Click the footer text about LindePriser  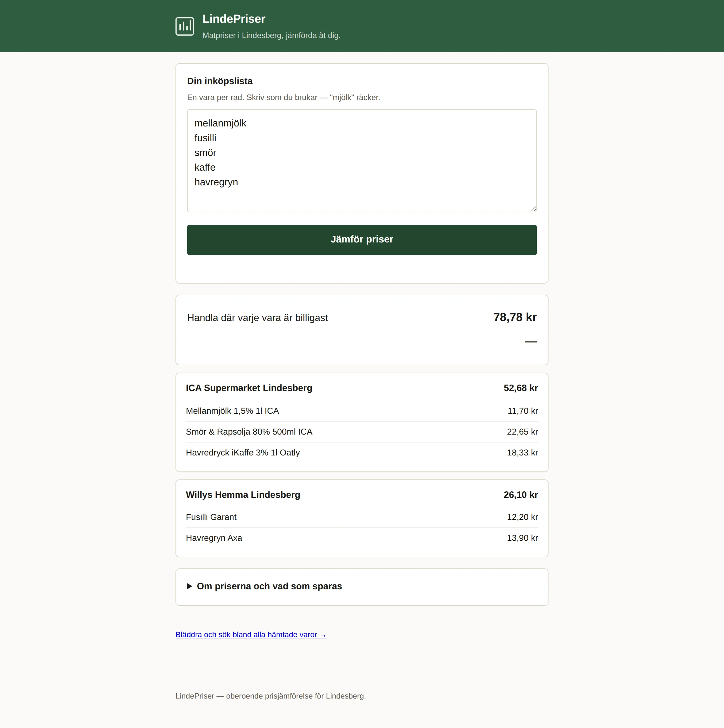pos(271,696)
